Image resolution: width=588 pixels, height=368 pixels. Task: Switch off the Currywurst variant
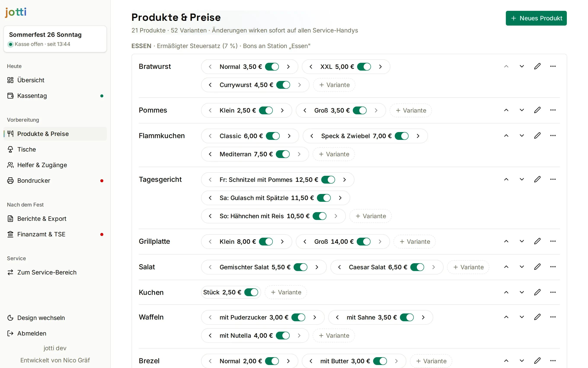(x=283, y=85)
